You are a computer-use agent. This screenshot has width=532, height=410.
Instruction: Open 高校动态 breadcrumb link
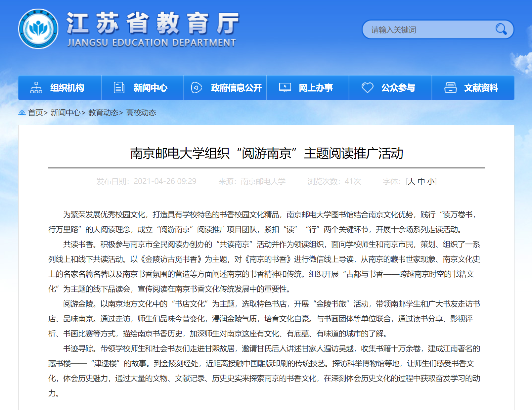pos(141,113)
